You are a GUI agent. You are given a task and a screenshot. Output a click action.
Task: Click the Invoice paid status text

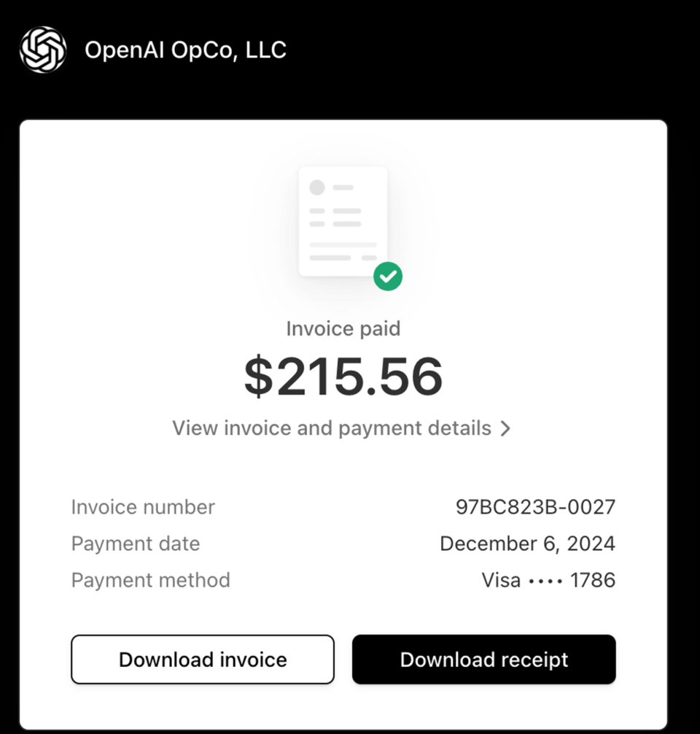click(343, 328)
